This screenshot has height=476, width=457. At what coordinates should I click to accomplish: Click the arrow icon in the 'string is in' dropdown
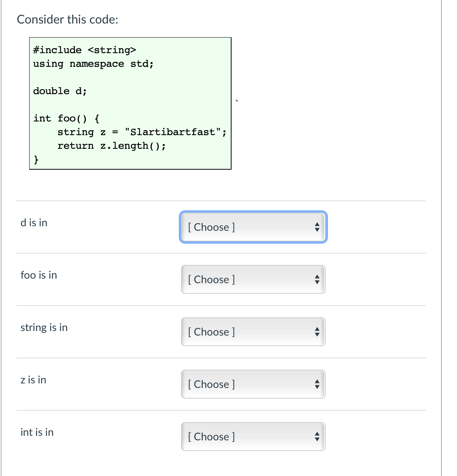tap(317, 332)
